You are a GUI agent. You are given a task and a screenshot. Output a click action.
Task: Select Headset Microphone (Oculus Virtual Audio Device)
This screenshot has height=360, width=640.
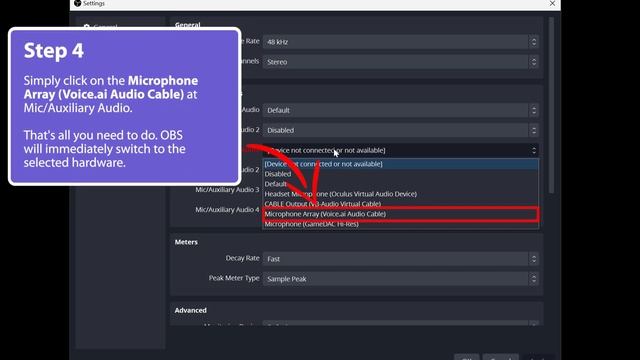(400, 194)
